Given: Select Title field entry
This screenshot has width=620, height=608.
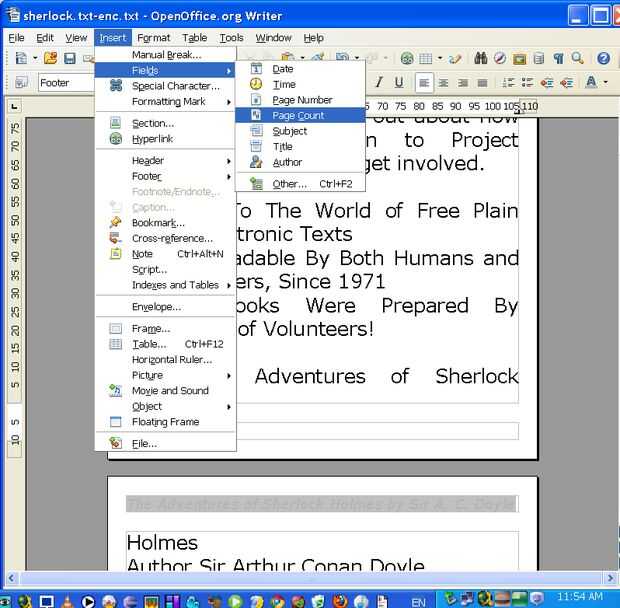Looking at the screenshot, I should coord(300,147).
